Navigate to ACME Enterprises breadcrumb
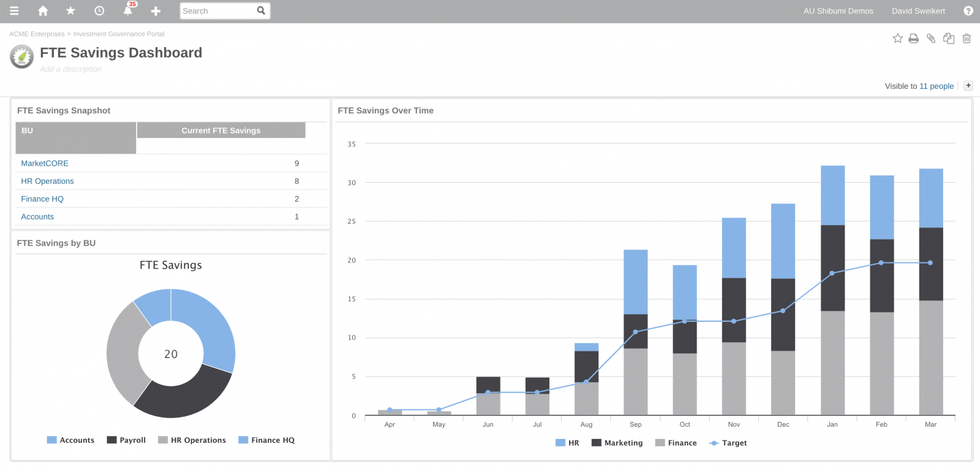This screenshot has width=980, height=466. point(37,34)
